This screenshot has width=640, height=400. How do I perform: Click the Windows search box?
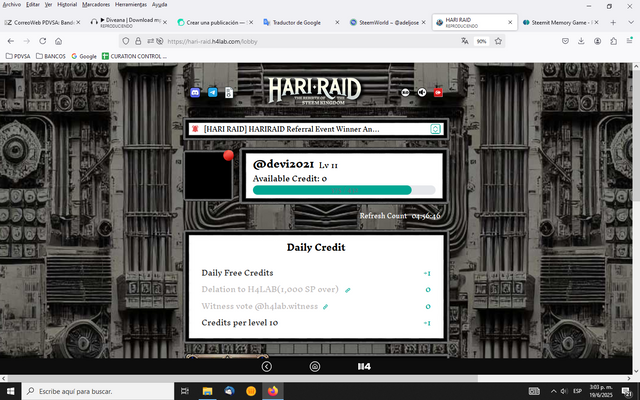[x=98, y=391]
